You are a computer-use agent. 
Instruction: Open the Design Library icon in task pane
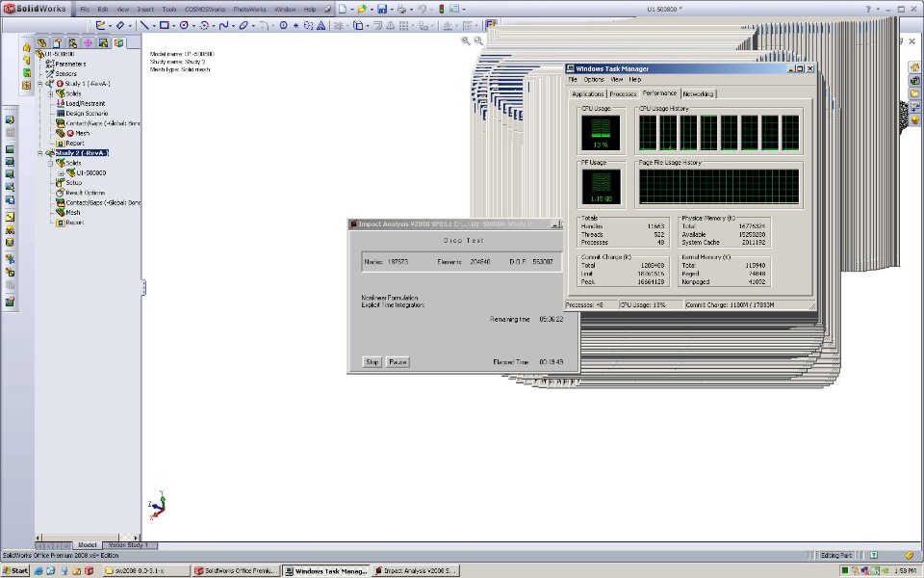[x=915, y=80]
